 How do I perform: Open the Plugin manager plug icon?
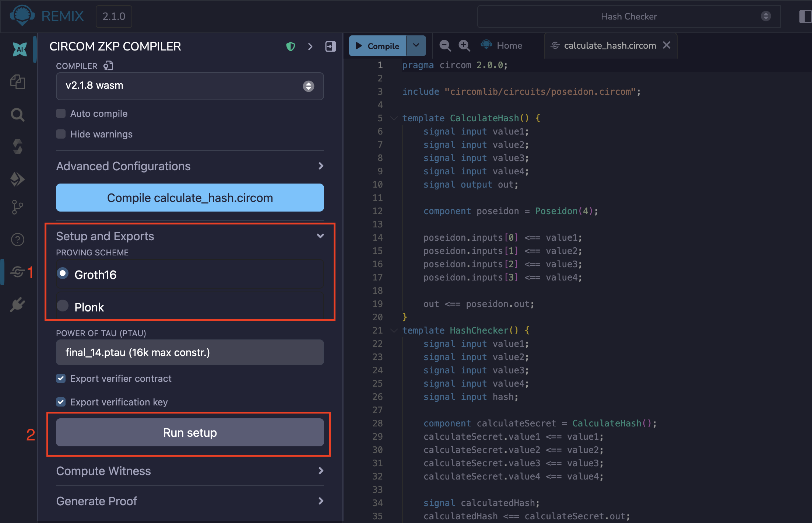tap(18, 304)
